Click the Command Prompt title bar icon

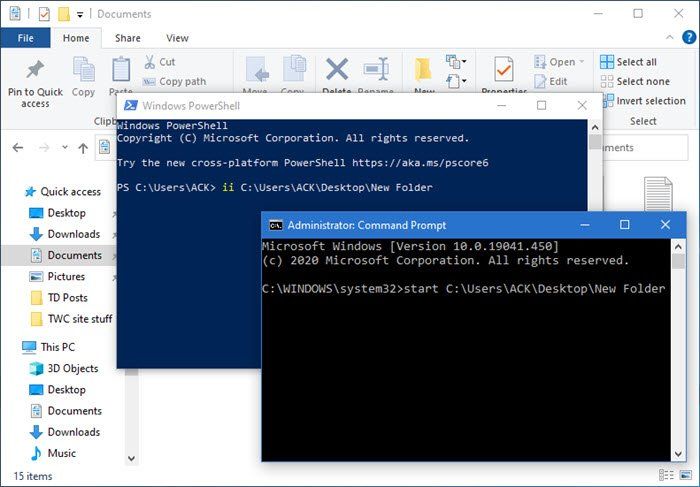coord(276,225)
